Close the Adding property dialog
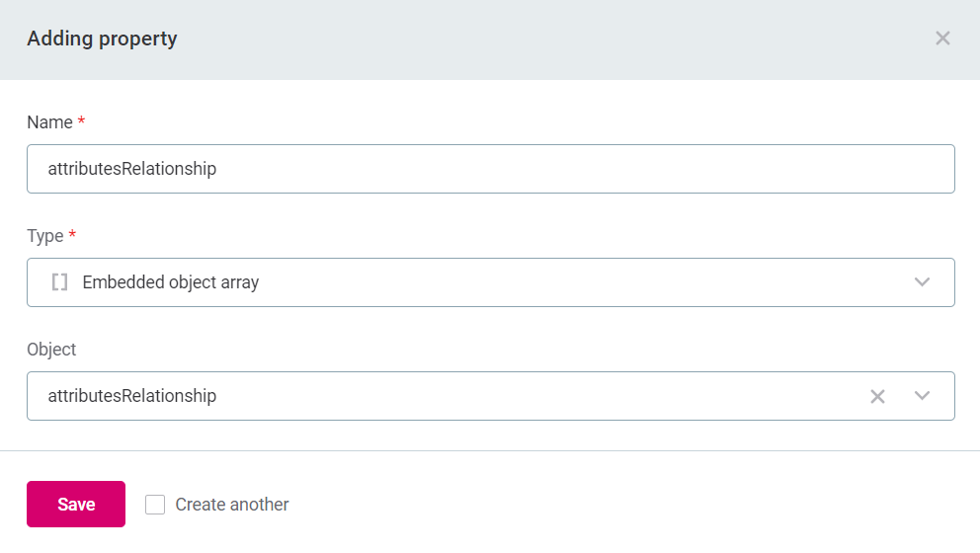The height and width of the screenshot is (553, 980). coord(942,39)
